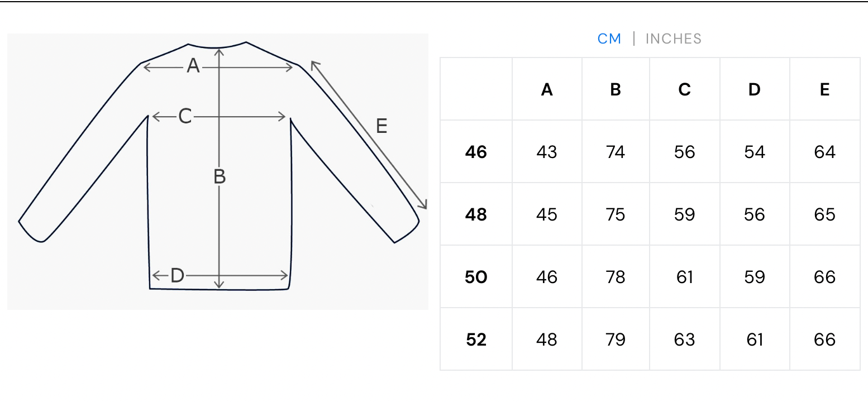Click the E sleeve label on diagram
The width and height of the screenshot is (868, 402).
(381, 126)
